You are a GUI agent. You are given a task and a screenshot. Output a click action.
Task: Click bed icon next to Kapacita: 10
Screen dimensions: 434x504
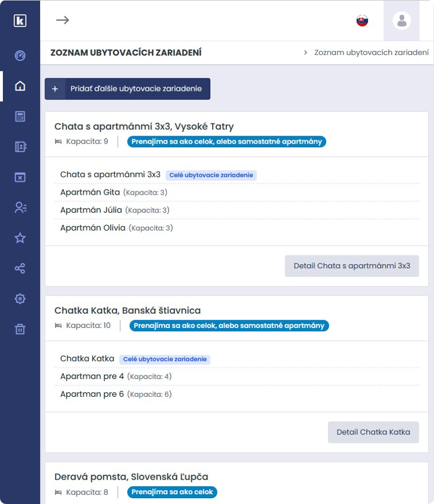point(58,326)
